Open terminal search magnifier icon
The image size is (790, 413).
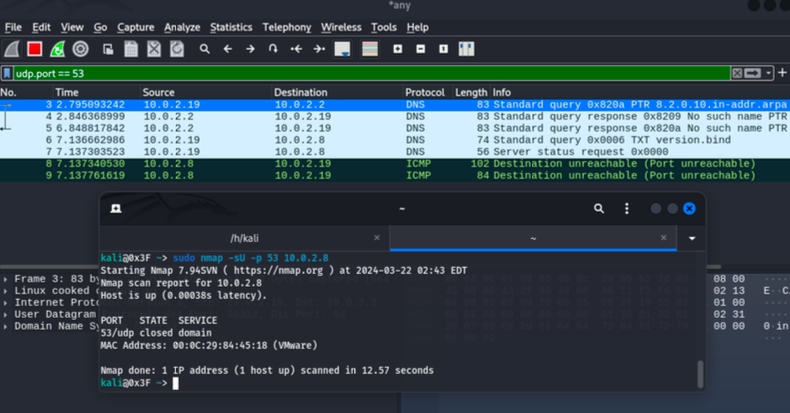[x=599, y=209]
